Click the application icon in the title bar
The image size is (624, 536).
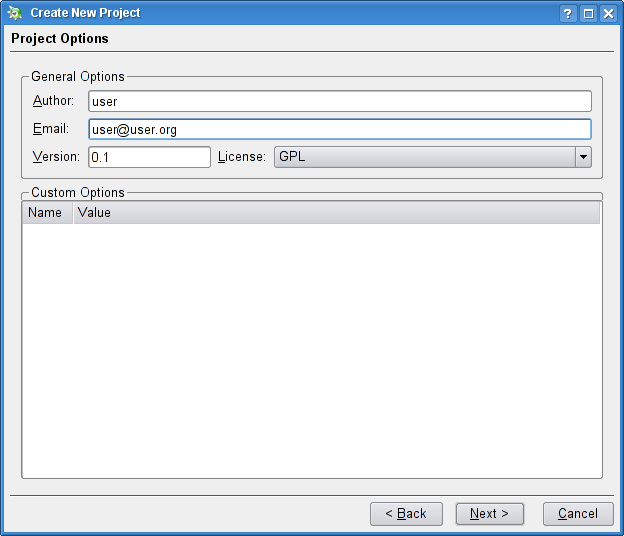(15, 13)
